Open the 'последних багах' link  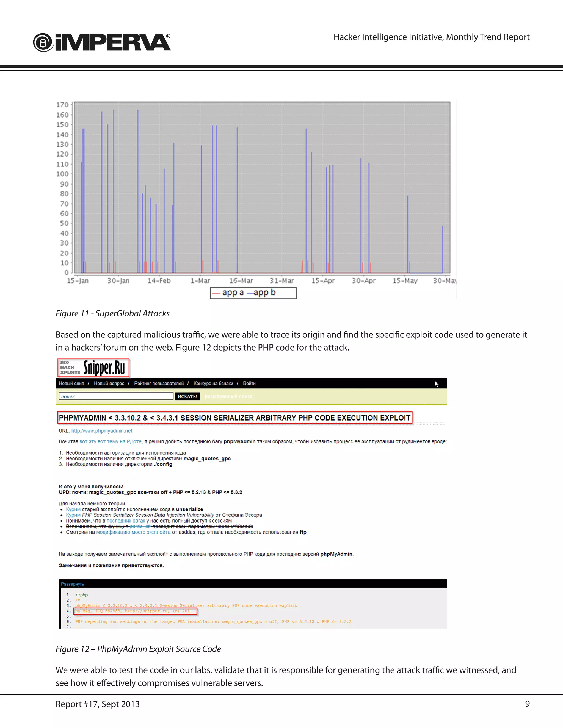click(126, 521)
